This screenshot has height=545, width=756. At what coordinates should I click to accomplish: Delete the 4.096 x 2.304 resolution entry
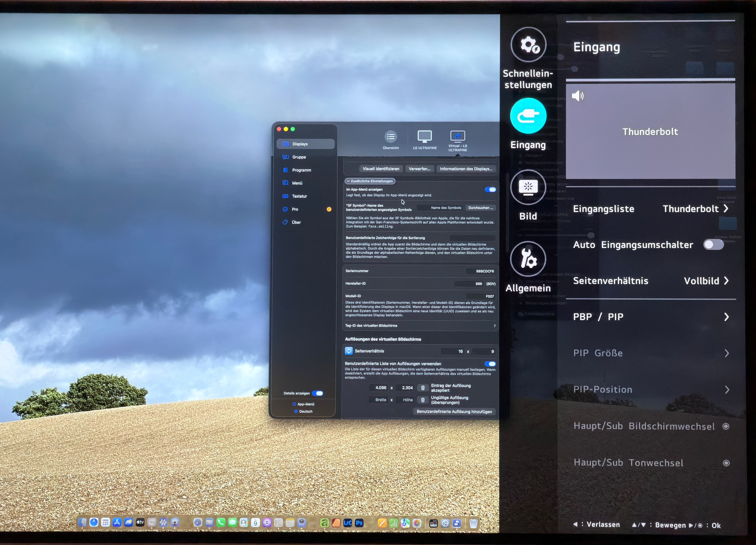coord(423,388)
